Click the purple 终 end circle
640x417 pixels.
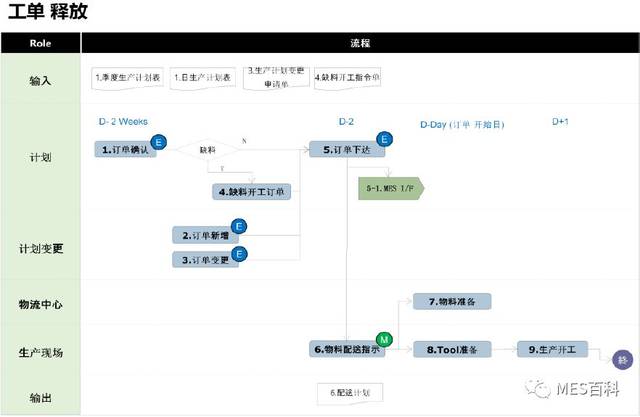point(622,360)
